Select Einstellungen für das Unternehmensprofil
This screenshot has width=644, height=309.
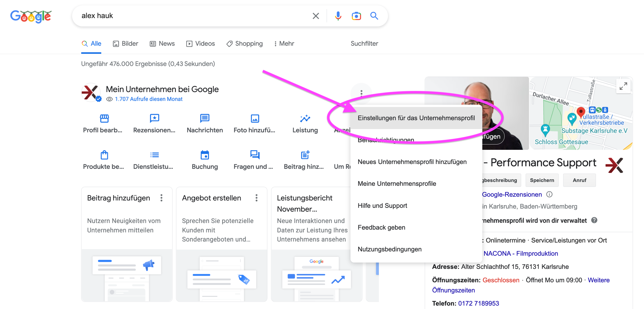(416, 118)
